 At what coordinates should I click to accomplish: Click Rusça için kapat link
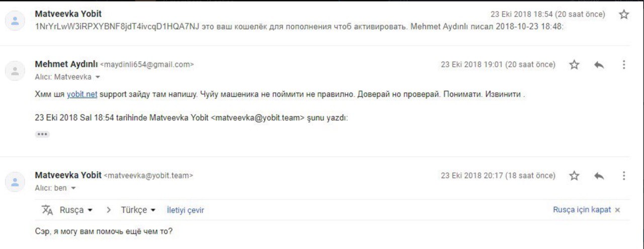point(582,210)
